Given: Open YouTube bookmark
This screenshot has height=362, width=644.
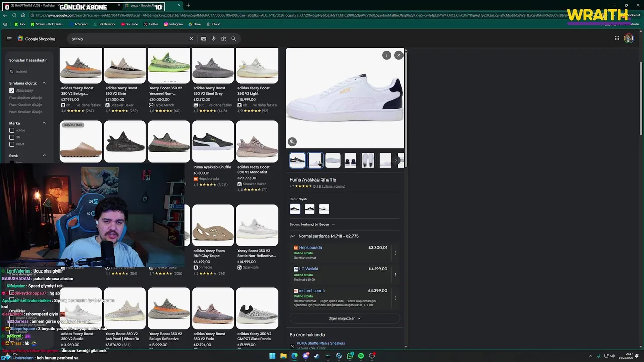Looking at the screenshot, I should pos(129,24).
